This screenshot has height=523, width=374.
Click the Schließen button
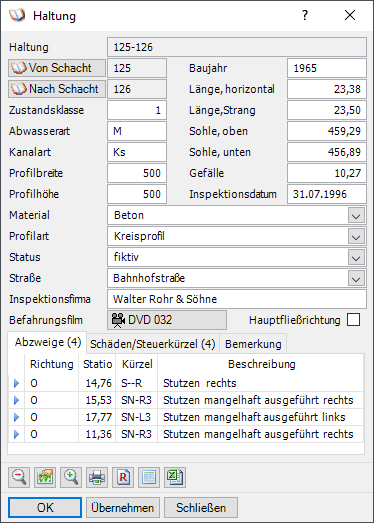pyautogui.click(x=201, y=508)
